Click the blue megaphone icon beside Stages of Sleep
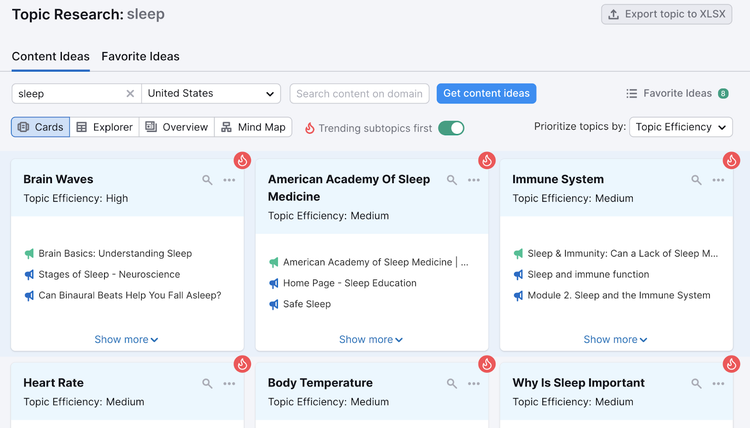Image resolution: width=750 pixels, height=428 pixels. click(x=29, y=274)
